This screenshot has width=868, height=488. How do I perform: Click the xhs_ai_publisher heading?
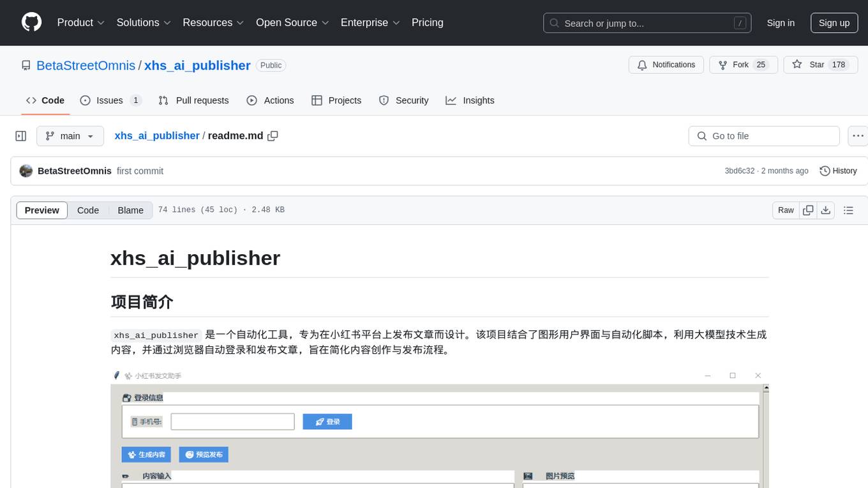(195, 258)
